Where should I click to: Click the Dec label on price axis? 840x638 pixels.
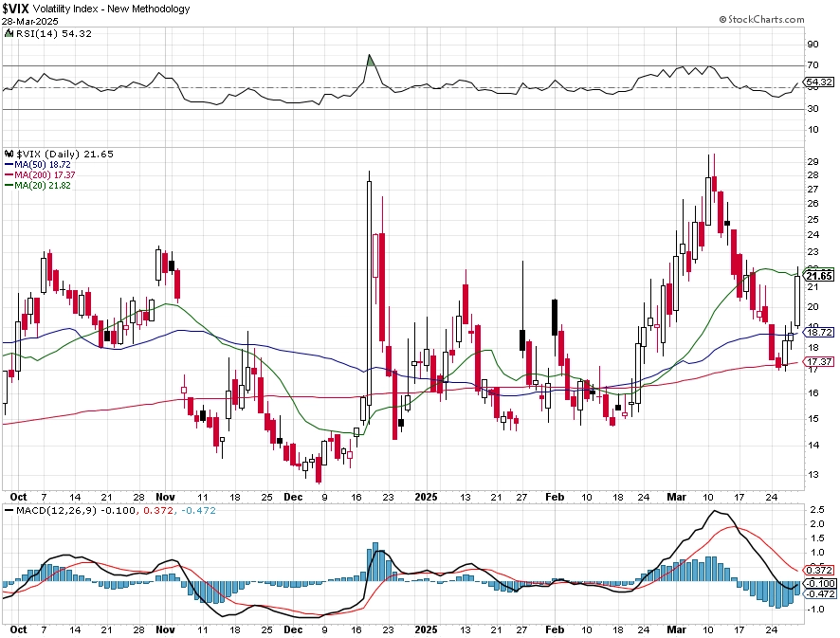293,497
